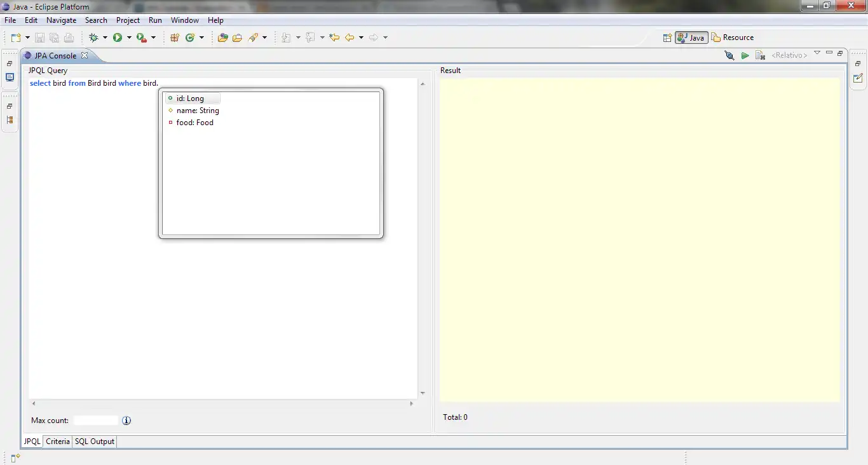Switch to the Criteria bottom tab

[x=58, y=441]
